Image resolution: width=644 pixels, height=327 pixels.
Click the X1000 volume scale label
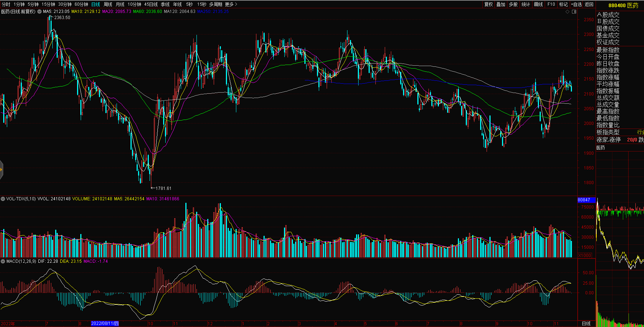[585, 255]
